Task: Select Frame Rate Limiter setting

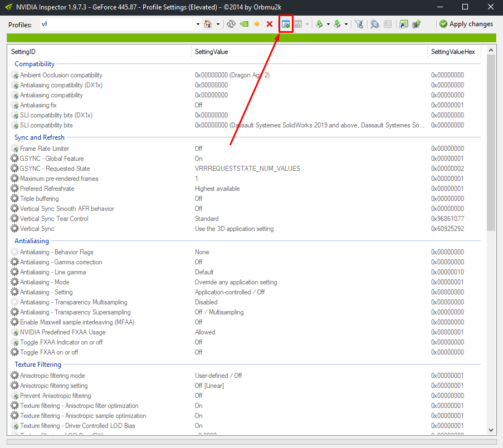Action: [x=45, y=149]
